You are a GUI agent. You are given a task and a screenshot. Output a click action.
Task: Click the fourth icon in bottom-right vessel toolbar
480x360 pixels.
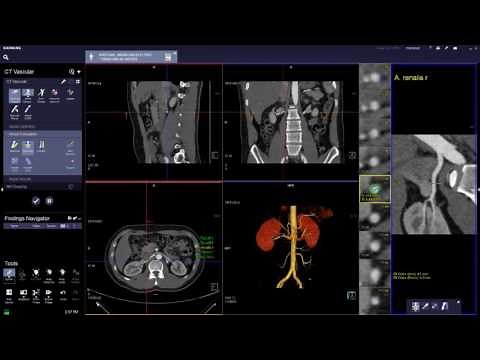(444, 306)
